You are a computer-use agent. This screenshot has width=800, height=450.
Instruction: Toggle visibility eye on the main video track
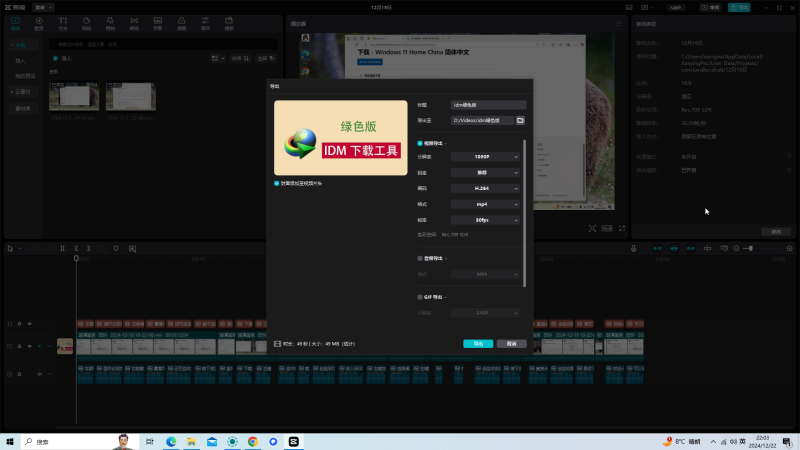click(x=30, y=346)
